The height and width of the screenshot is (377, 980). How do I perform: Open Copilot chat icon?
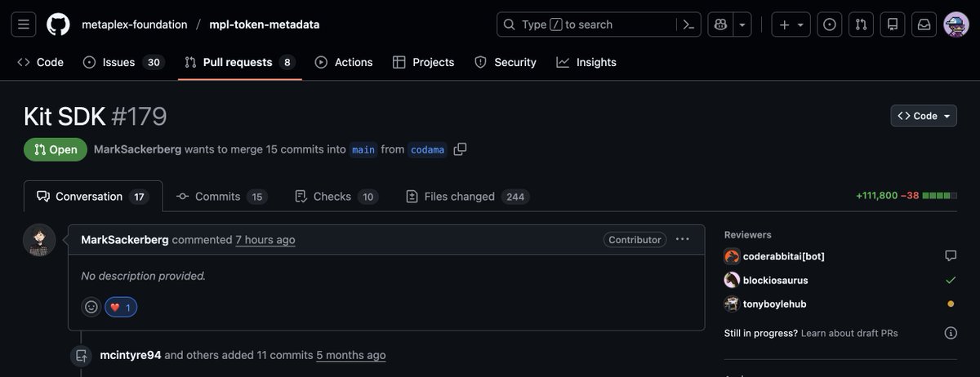(x=720, y=24)
